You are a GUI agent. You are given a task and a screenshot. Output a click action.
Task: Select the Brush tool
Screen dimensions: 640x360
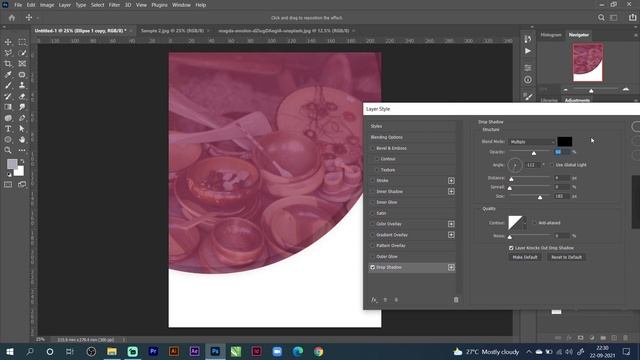pyautogui.click(x=8, y=85)
